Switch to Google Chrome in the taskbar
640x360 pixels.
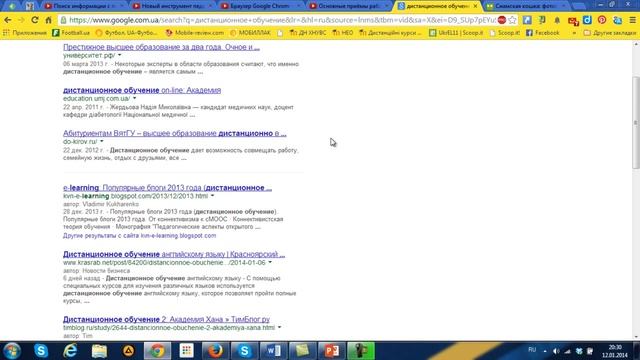158,351
